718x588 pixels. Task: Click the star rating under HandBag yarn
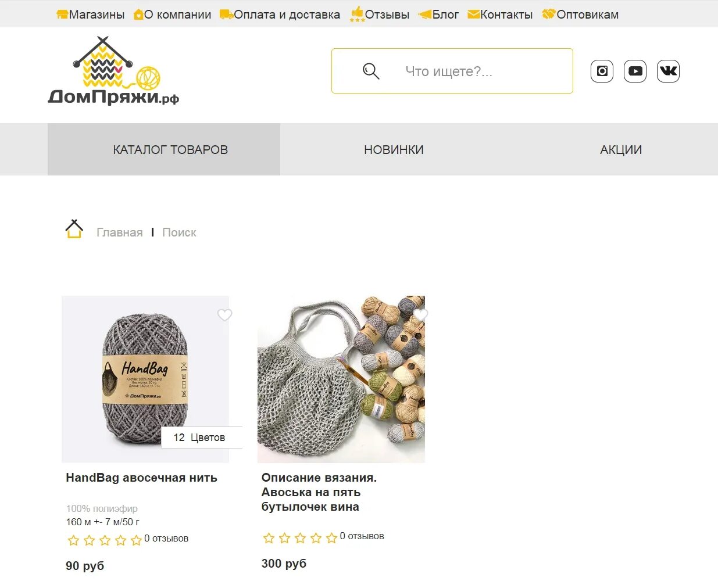pyautogui.click(x=105, y=540)
